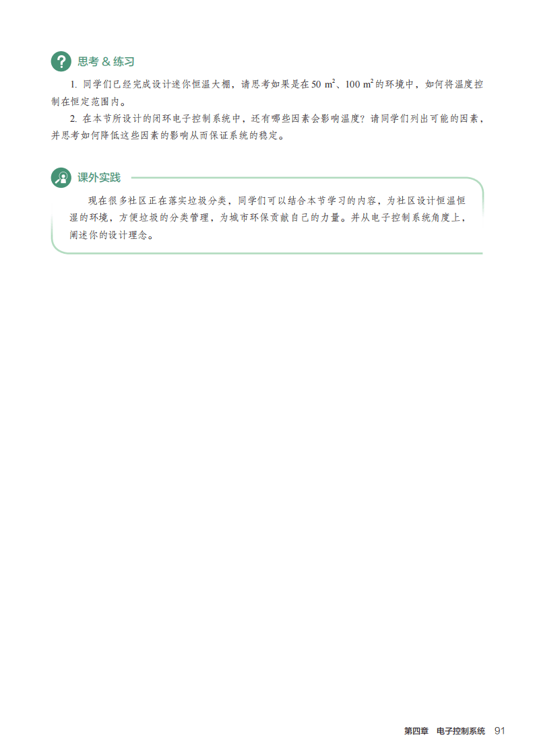535x756 pixels.
Task: Select the 思考 & 练习 heading
Action: (106, 62)
